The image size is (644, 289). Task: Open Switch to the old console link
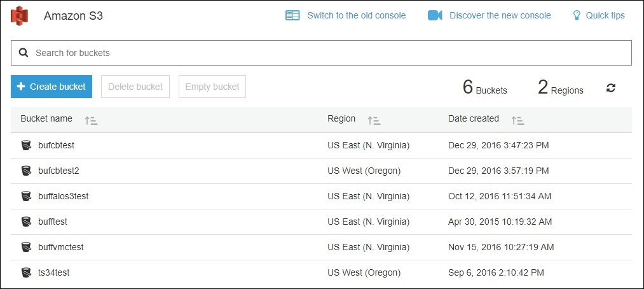tap(356, 15)
